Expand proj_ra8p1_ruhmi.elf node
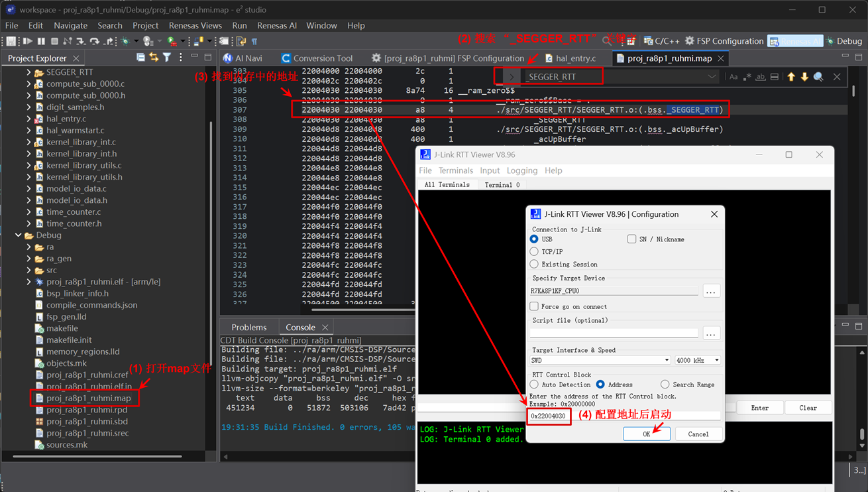This screenshot has height=492, width=868. pos(28,282)
